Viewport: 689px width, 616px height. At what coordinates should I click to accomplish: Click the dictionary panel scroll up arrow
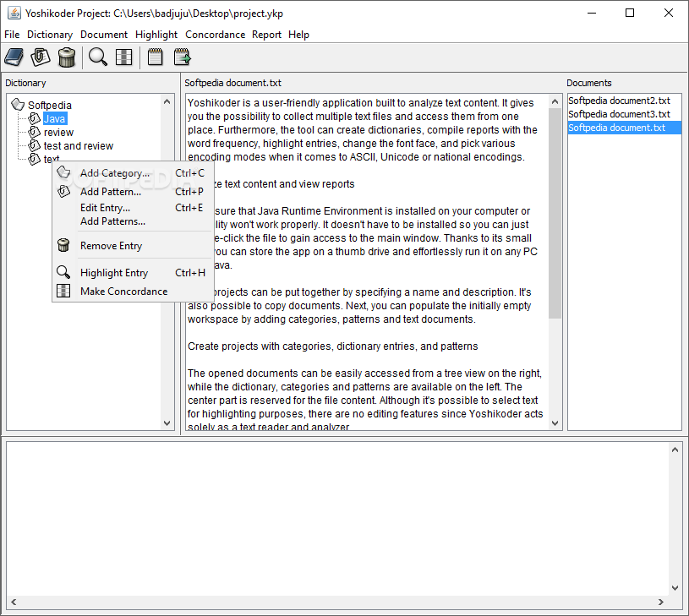(167, 101)
